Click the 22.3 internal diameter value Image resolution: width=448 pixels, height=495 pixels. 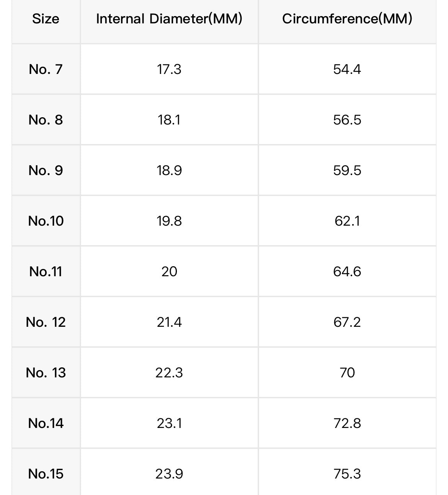[169, 373]
